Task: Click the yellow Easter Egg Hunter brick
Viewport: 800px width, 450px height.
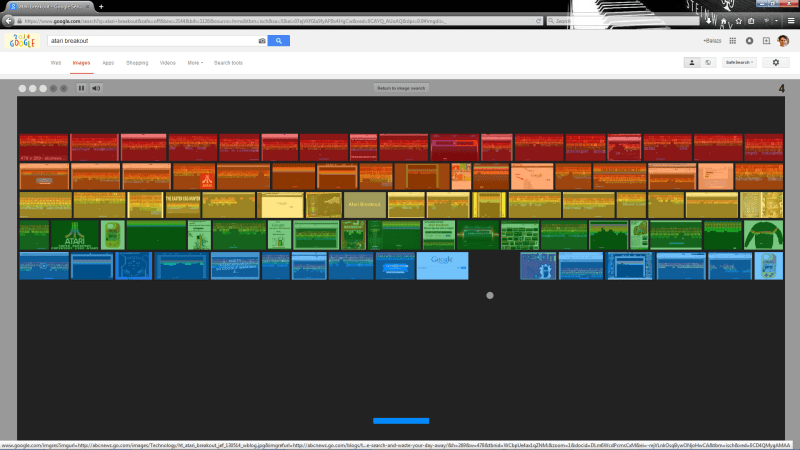Action: (183, 205)
